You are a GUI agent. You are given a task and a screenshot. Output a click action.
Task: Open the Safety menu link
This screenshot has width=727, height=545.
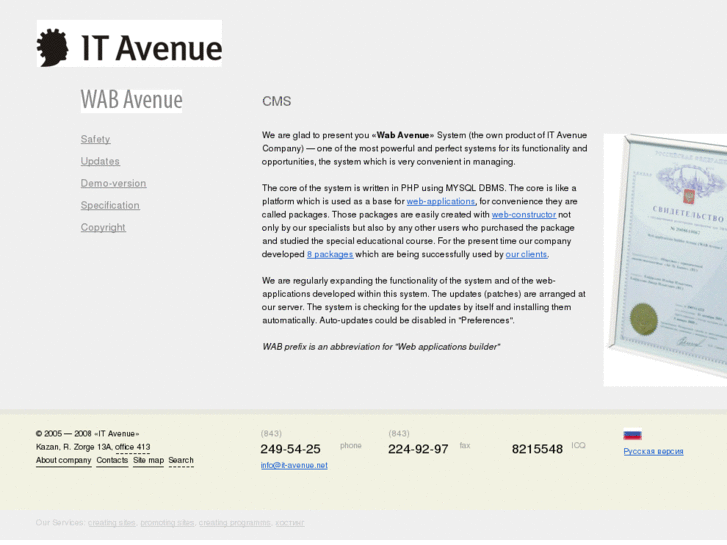pyautogui.click(x=96, y=139)
